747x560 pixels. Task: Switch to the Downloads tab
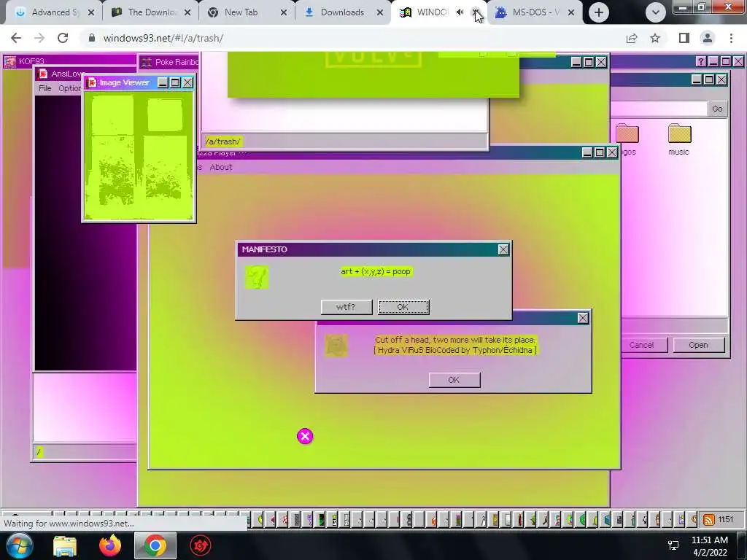coord(343,12)
